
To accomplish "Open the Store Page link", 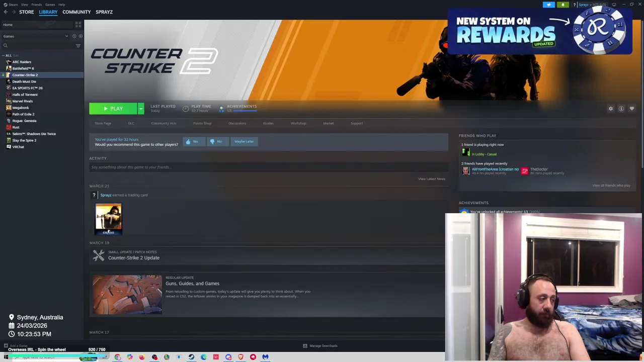I will point(103,123).
